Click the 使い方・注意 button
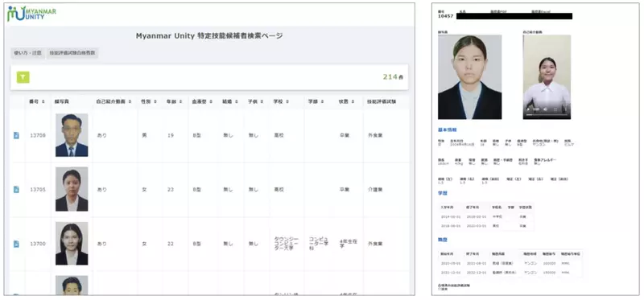The height and width of the screenshot is (300, 644). pyautogui.click(x=28, y=53)
